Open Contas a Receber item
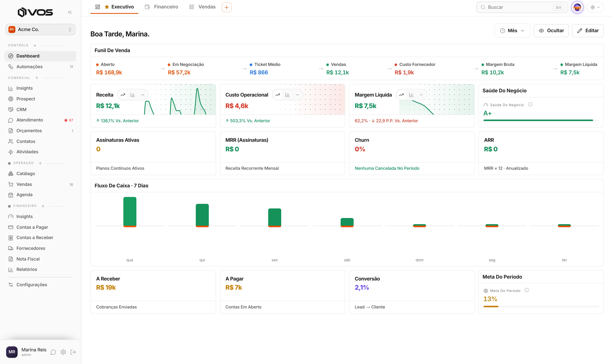Viewport: 613px width, 364px height. tap(40, 238)
